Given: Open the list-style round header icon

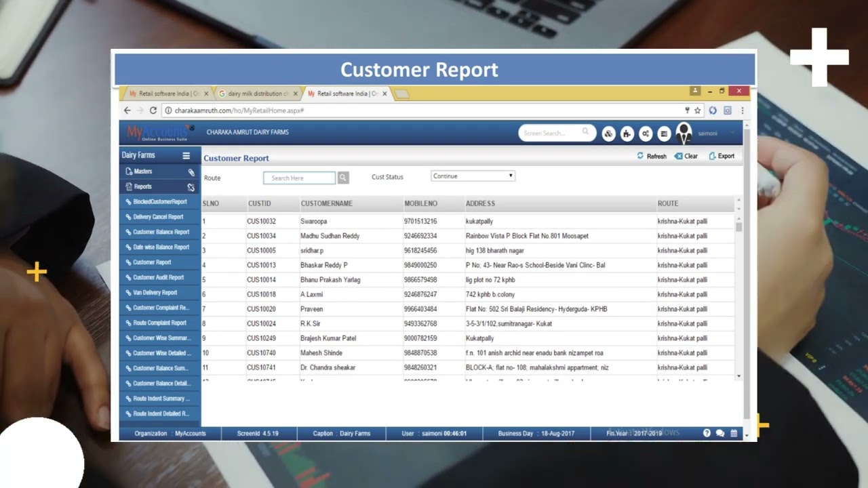Looking at the screenshot, I should tap(665, 134).
